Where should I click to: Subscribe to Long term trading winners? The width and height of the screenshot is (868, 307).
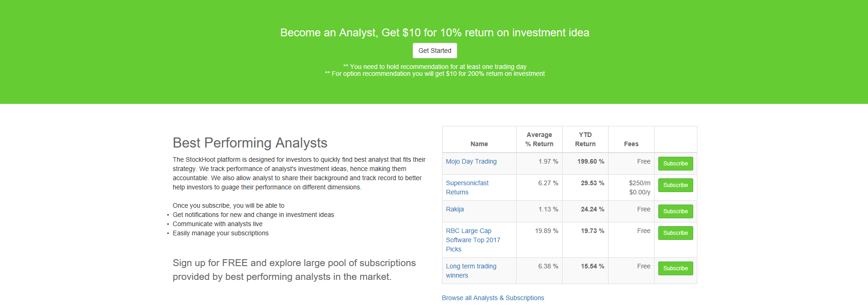point(675,268)
